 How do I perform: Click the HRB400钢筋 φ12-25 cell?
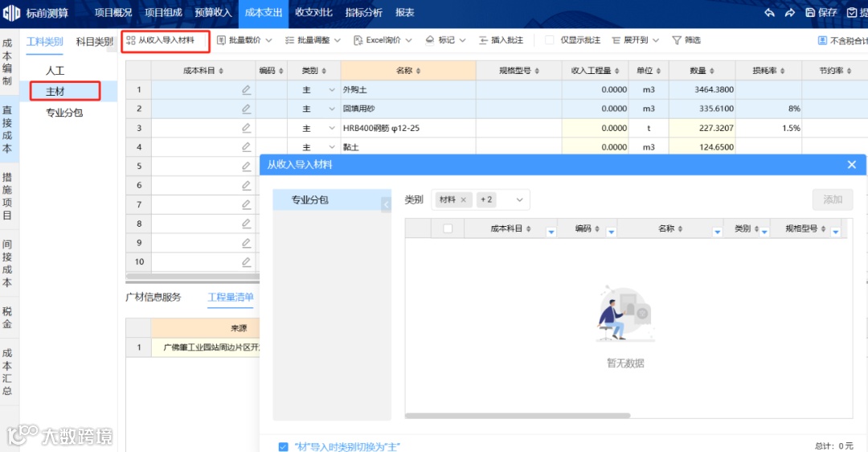pos(408,128)
